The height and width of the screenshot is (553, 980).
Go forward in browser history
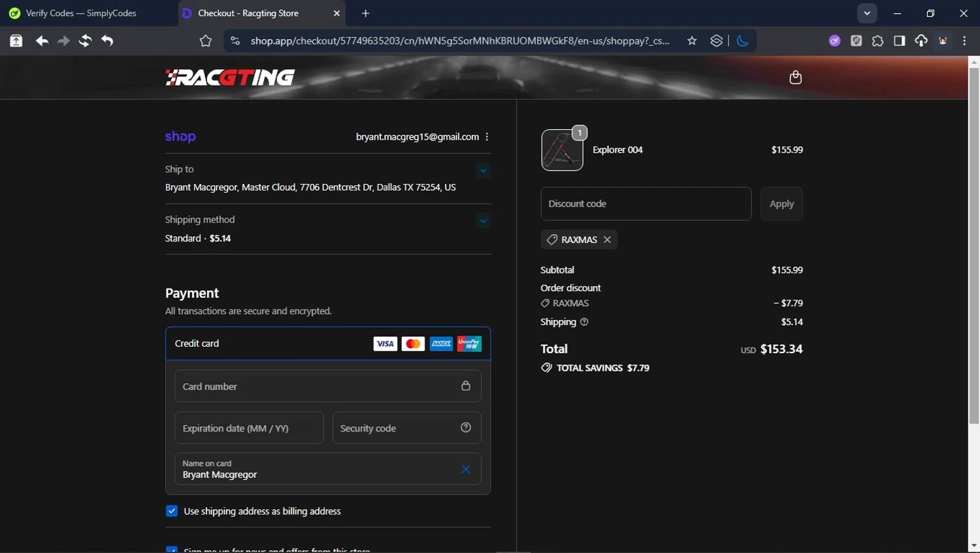pos(63,41)
